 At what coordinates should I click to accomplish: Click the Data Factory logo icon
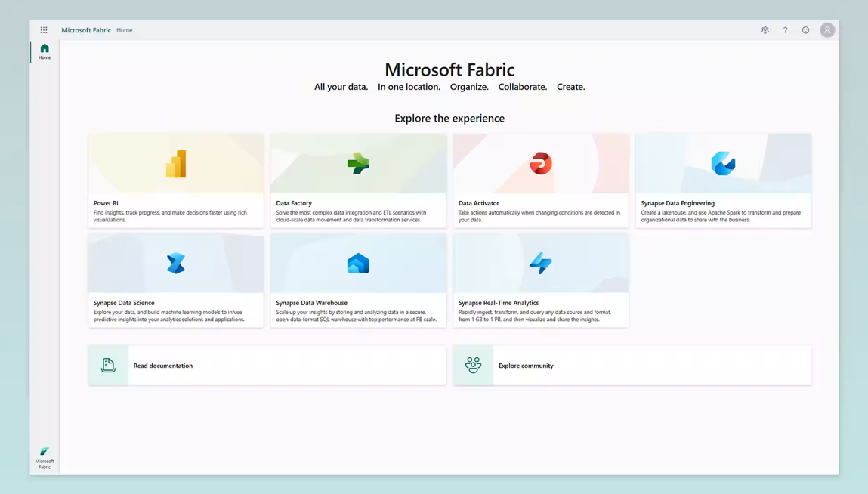tap(358, 163)
